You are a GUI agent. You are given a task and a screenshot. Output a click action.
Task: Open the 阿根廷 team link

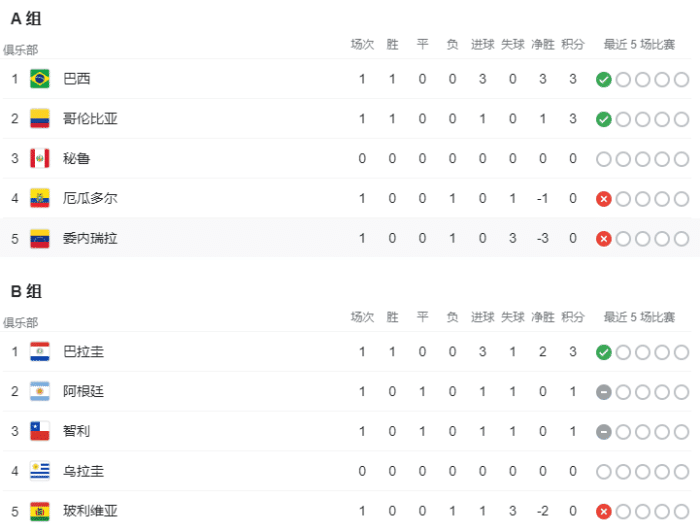coord(83,392)
